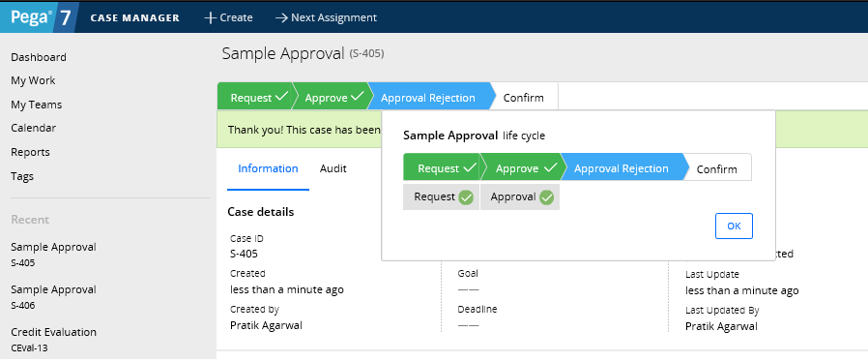Click the checkmark on the popup Approve stage

click(x=551, y=167)
